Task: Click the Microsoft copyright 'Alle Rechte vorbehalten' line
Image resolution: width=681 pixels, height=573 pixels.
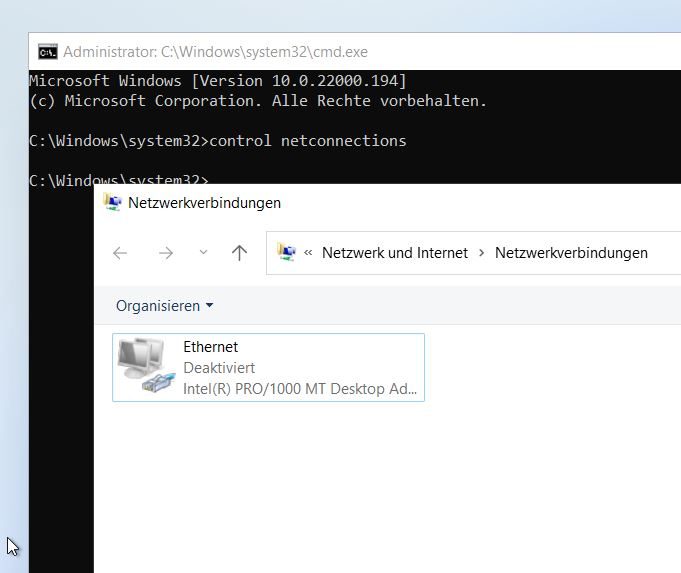Action: tap(258, 101)
